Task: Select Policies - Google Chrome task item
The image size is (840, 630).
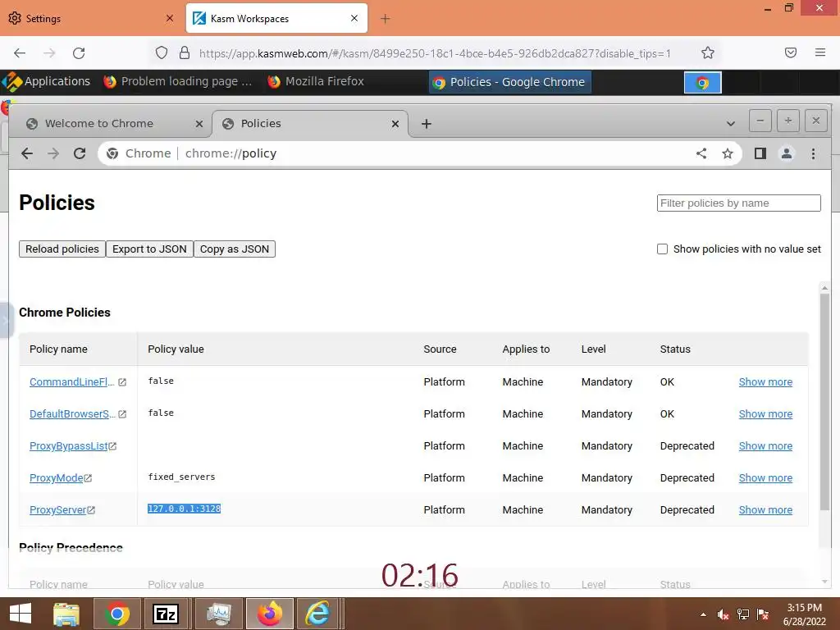Action: pos(510,82)
